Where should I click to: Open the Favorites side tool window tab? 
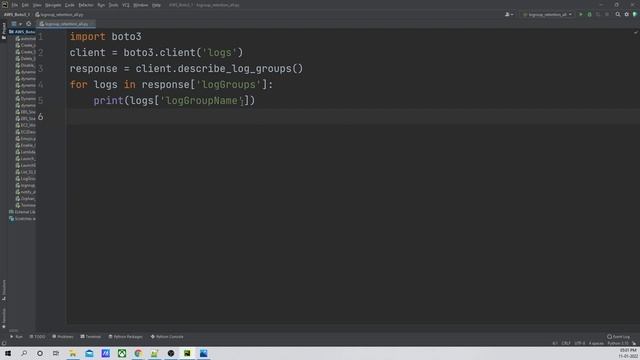tap(4, 318)
